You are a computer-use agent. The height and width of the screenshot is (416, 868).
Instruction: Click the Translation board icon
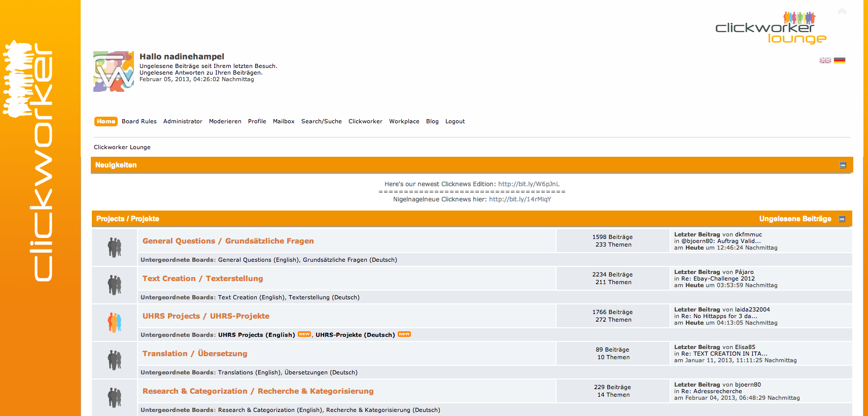[x=115, y=360]
